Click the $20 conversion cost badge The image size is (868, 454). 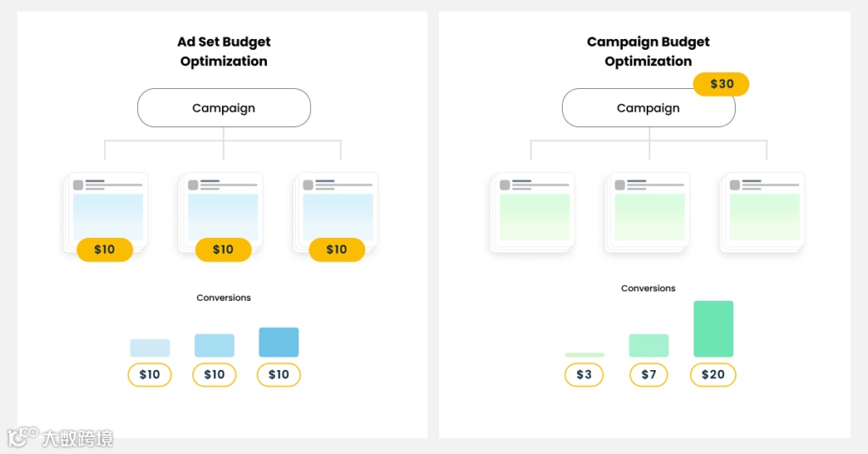tap(713, 374)
